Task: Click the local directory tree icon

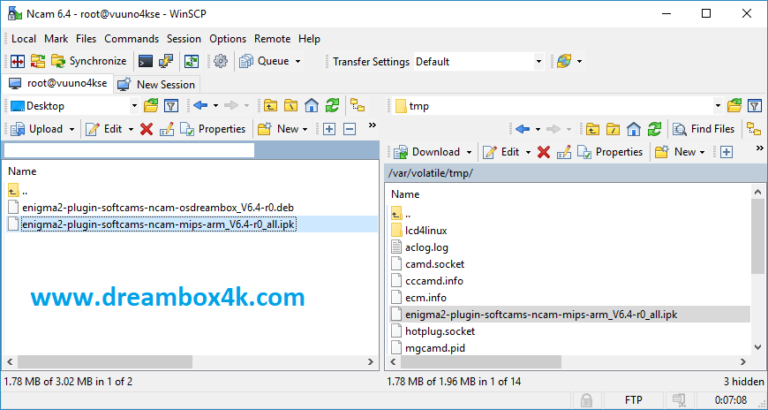Action: coord(358,105)
